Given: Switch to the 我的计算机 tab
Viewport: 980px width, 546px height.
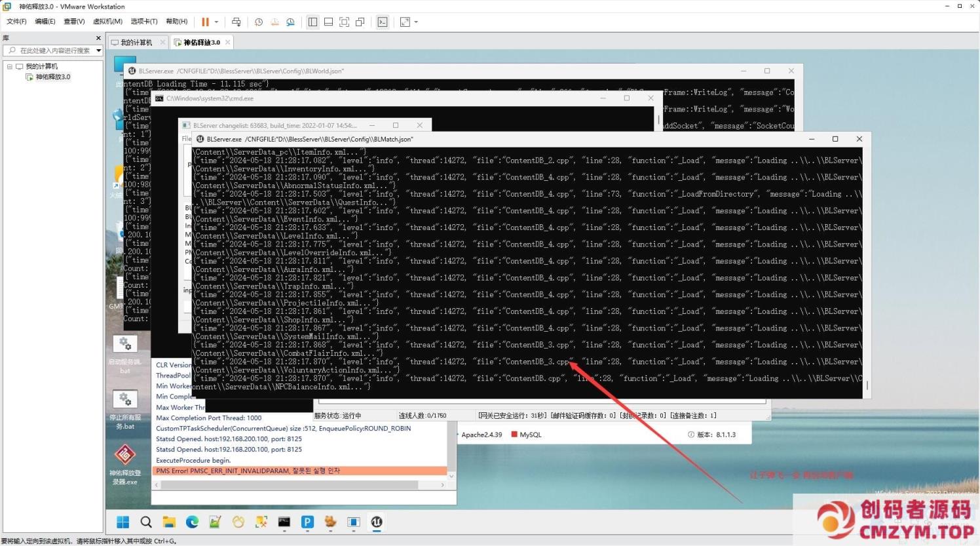Looking at the screenshot, I should (136, 42).
